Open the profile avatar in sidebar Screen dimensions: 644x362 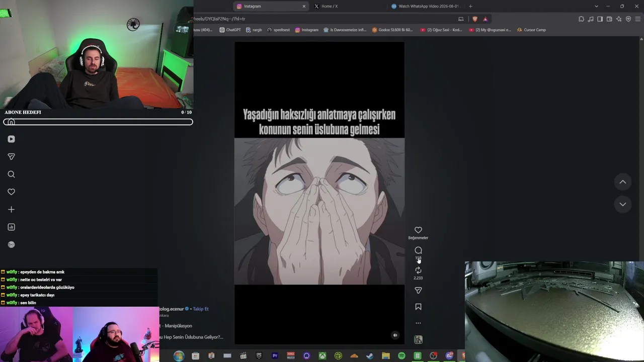click(11, 244)
